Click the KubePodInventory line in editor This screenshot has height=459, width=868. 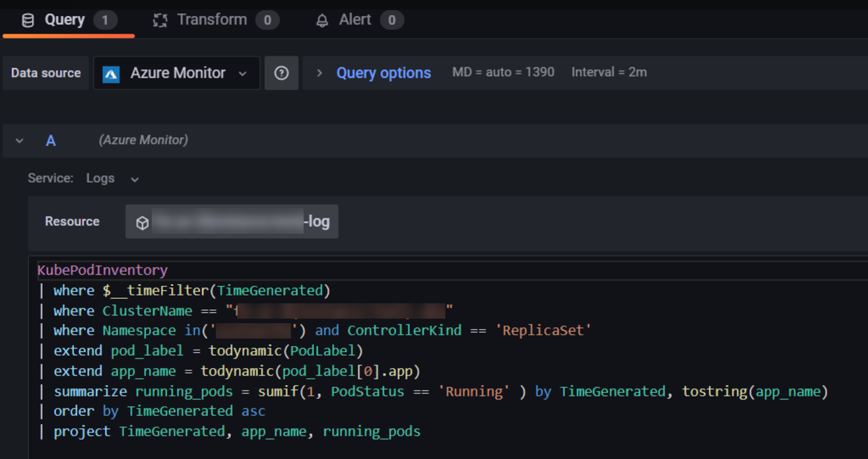click(x=103, y=270)
